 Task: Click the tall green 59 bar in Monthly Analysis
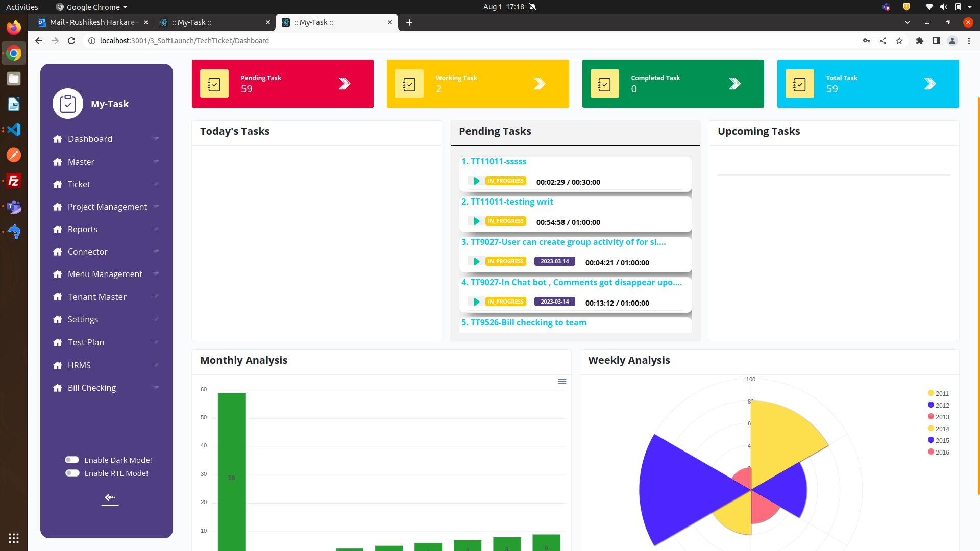232,472
